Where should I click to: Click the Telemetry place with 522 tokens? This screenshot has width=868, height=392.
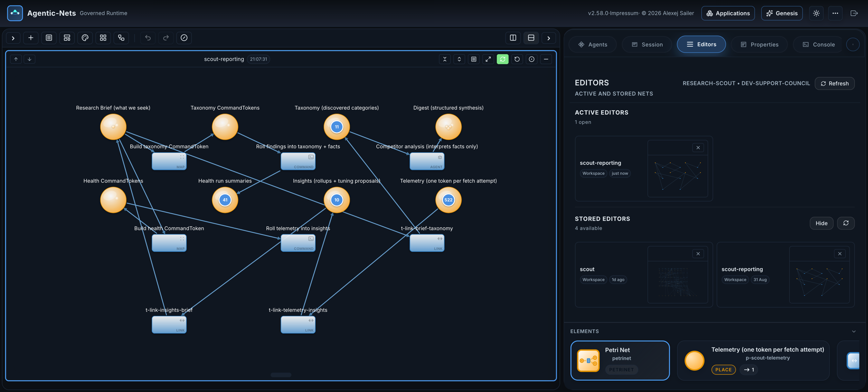tap(448, 200)
